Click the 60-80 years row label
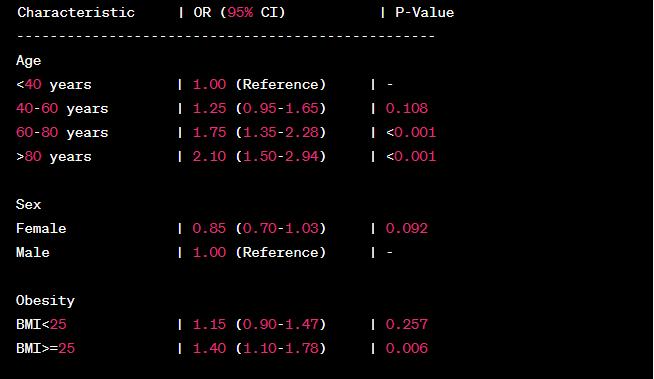Image resolution: width=654 pixels, height=379 pixels. [x=62, y=133]
